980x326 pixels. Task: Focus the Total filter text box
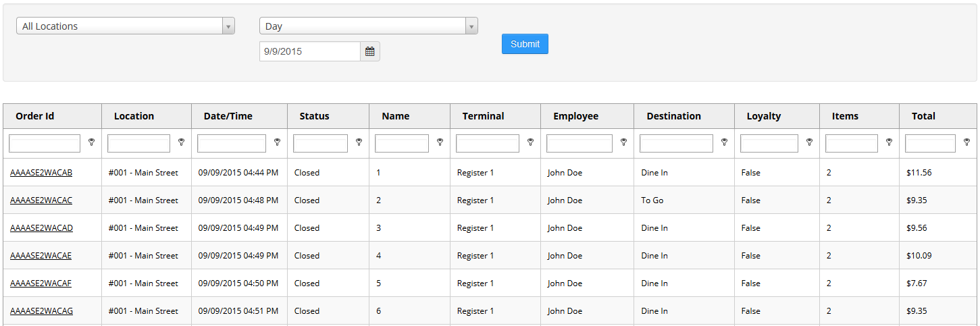tap(930, 143)
